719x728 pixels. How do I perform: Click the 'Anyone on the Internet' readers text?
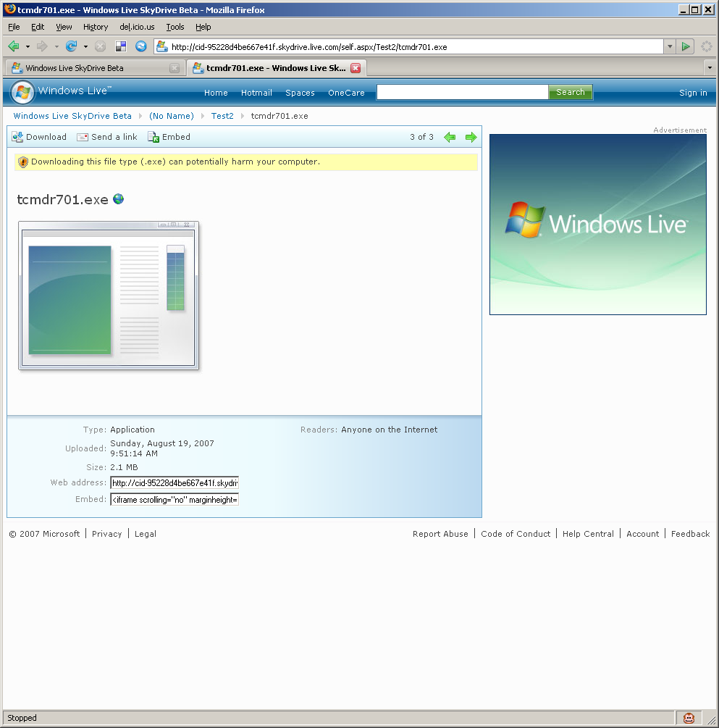(390, 430)
